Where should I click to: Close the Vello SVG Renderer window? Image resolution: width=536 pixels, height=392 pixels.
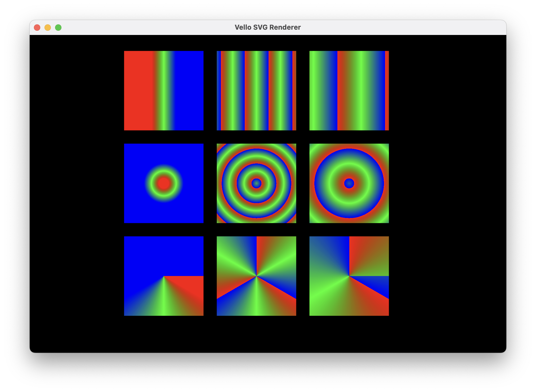pyautogui.click(x=37, y=28)
